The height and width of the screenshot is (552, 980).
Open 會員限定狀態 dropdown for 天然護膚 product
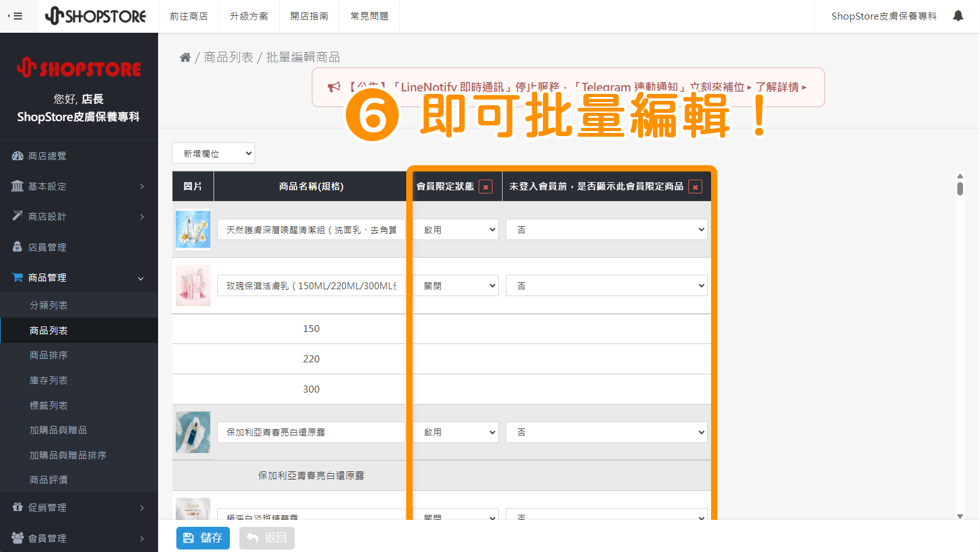(456, 229)
